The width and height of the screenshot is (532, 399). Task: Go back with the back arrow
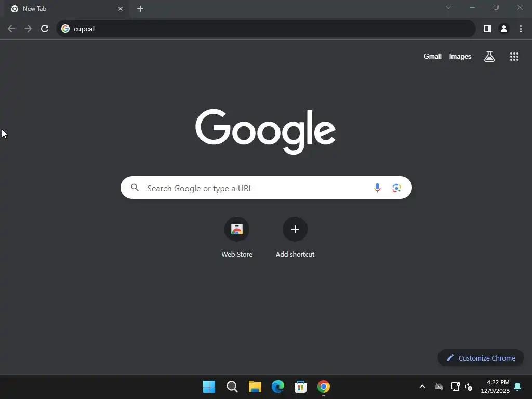pos(11,29)
